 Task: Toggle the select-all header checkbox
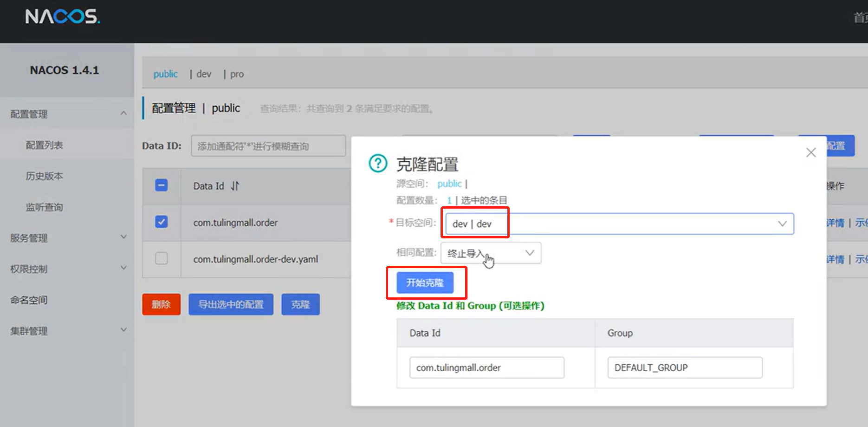[x=162, y=185]
